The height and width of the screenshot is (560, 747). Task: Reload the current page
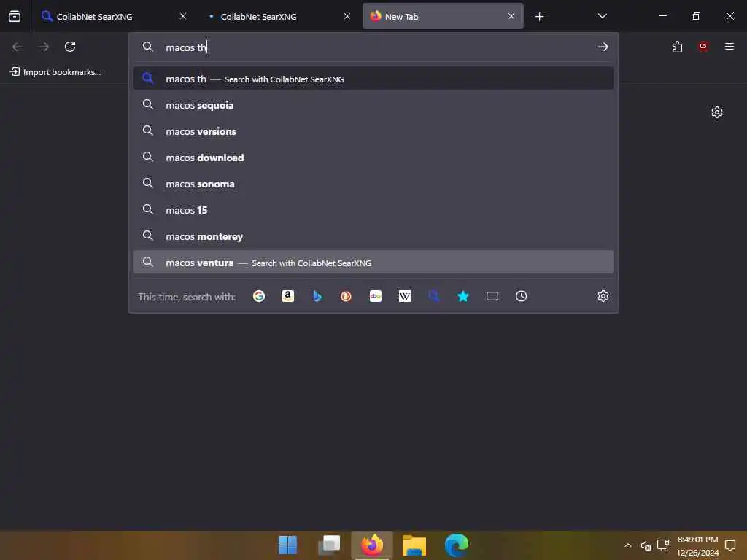pyautogui.click(x=70, y=47)
